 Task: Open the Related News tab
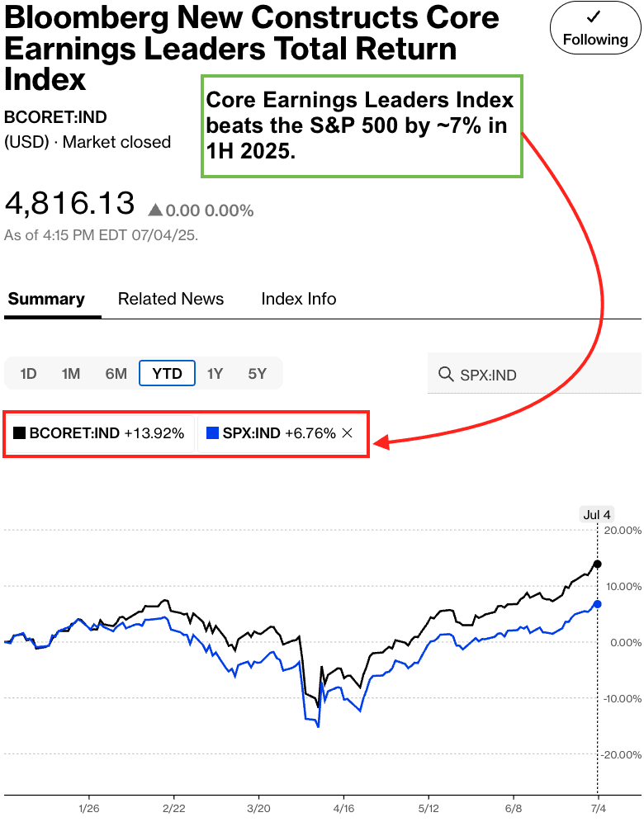click(x=171, y=299)
